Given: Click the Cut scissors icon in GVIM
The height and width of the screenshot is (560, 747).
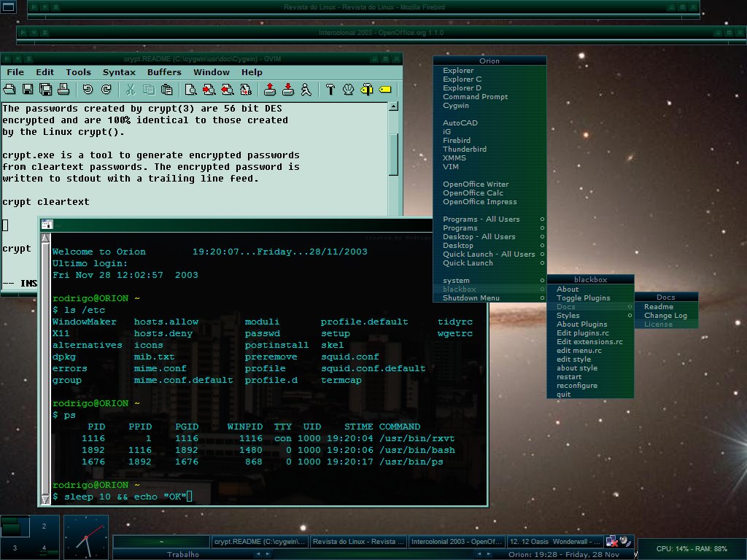Looking at the screenshot, I should pos(130,90).
